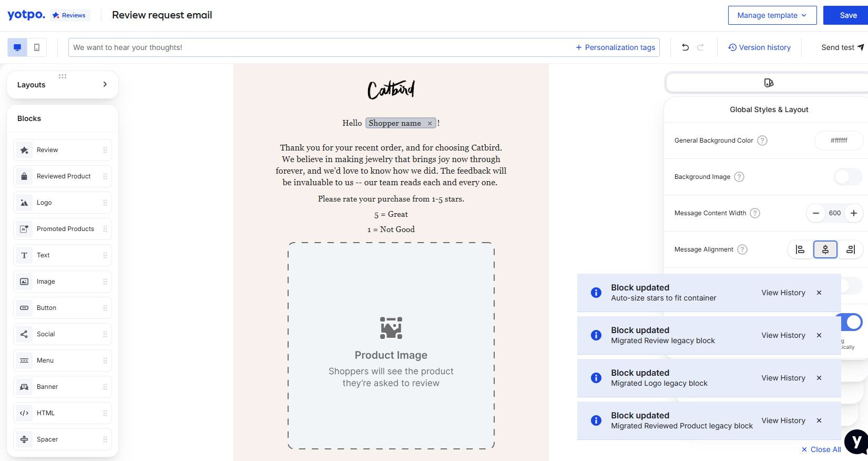The height and width of the screenshot is (461, 868).
Task: Toggle the Background Image switch
Action: point(847,177)
